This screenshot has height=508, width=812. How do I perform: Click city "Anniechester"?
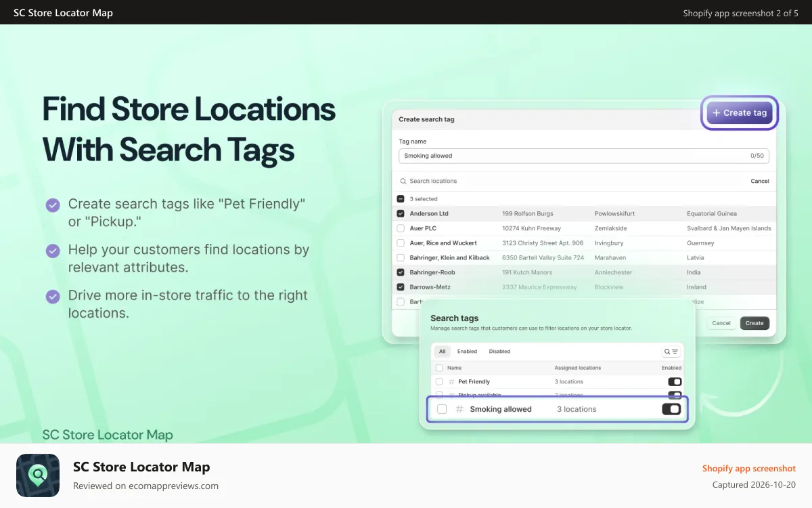(x=614, y=272)
